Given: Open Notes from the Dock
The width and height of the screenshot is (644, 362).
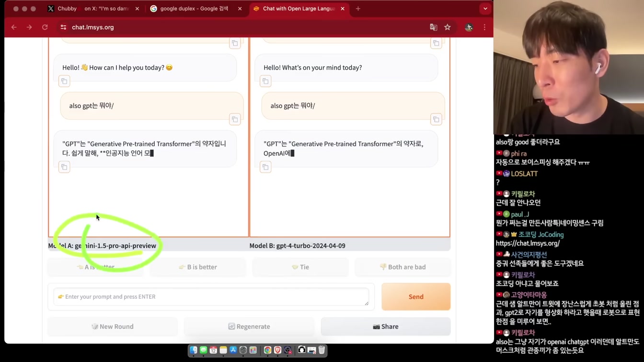Looking at the screenshot, I should [x=223, y=350].
